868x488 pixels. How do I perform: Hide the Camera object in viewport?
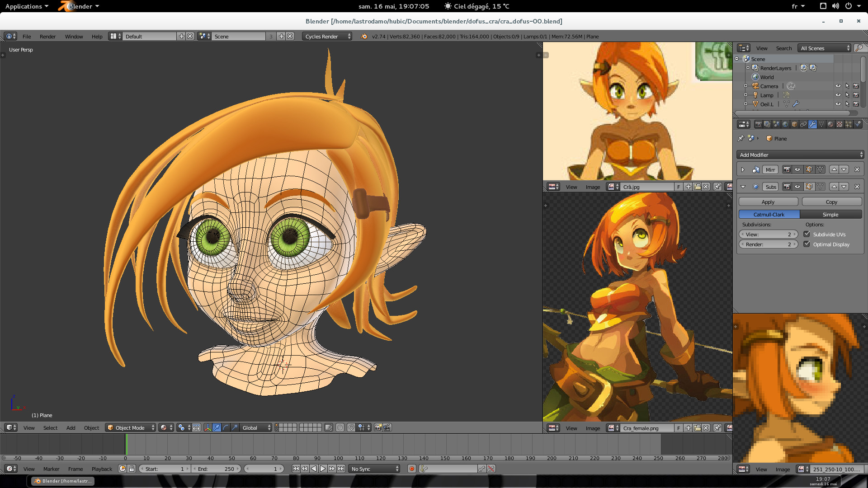point(838,86)
